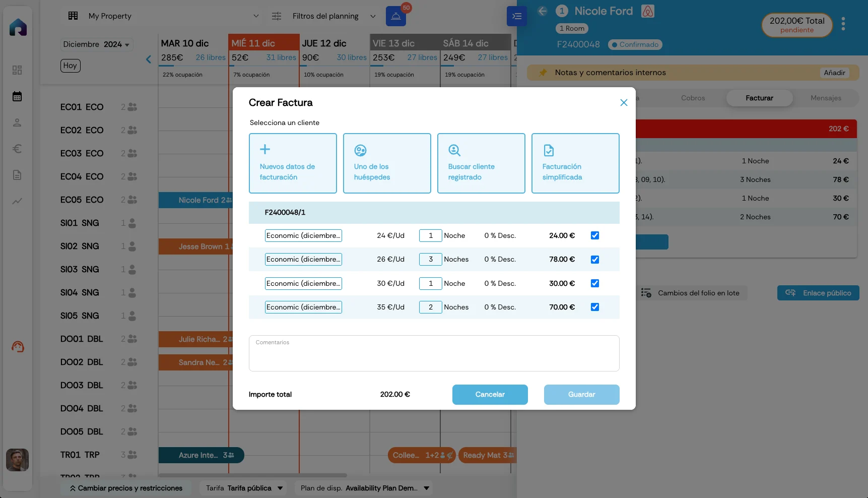
Task: Go back with the arrow beside Nicole Ford
Action: coord(542,11)
